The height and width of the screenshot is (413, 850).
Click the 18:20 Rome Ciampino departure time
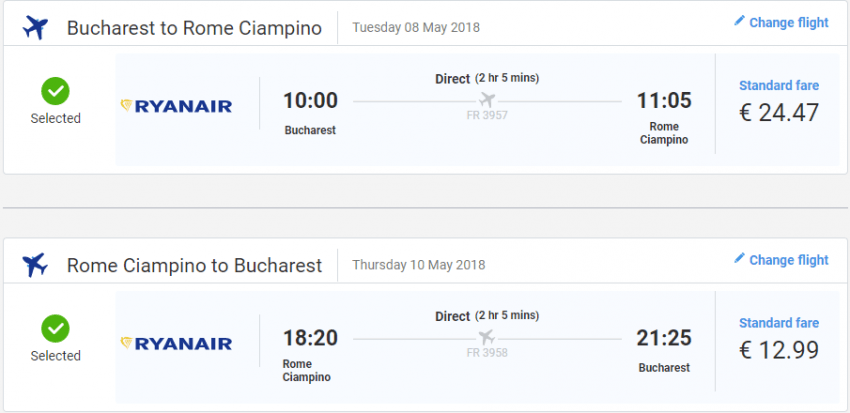pyautogui.click(x=310, y=338)
